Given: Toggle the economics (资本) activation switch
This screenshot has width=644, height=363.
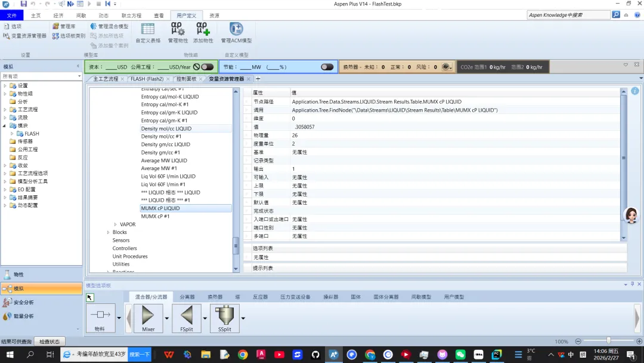Looking at the screenshot, I should point(207,67).
